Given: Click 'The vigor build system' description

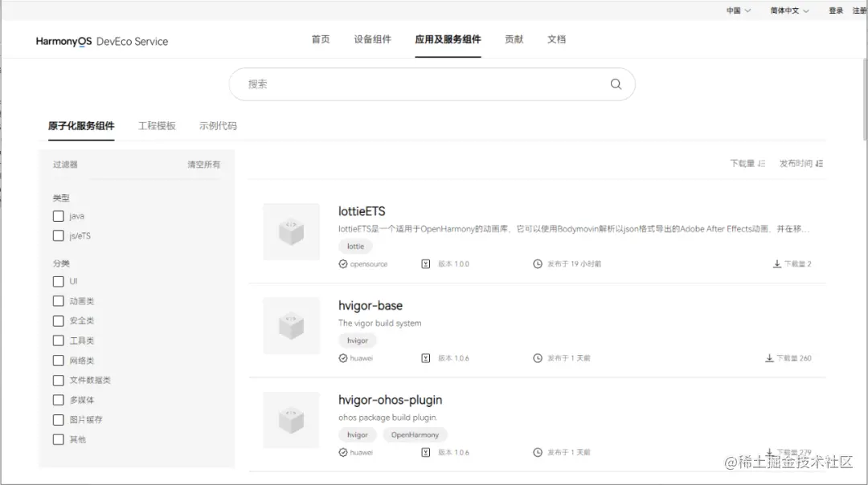Looking at the screenshot, I should click(x=379, y=323).
